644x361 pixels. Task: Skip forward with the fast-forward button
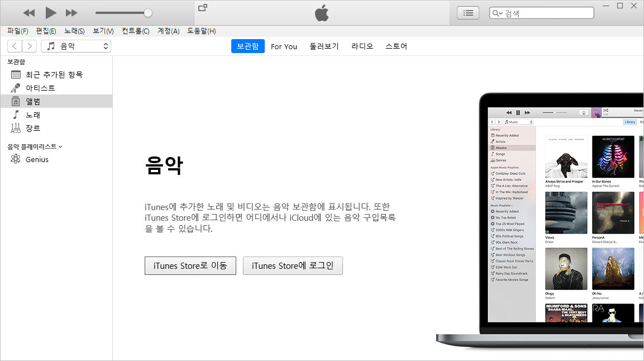(x=71, y=13)
